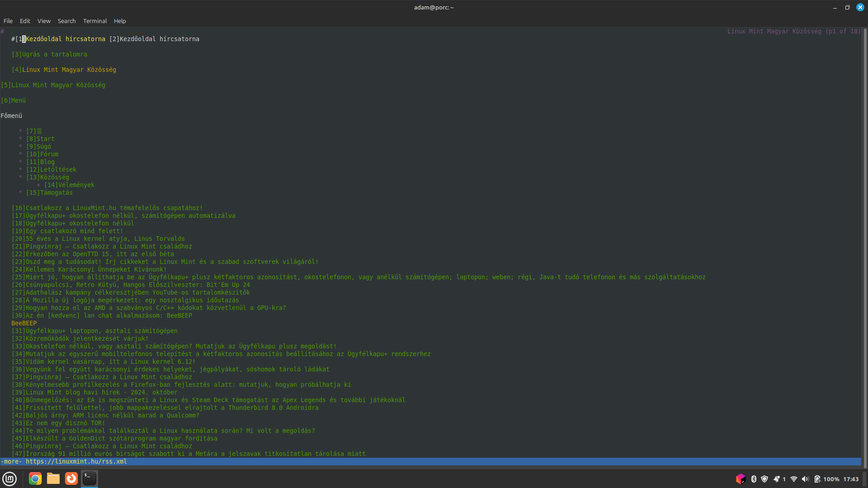Maximize or restore the terminal window
Viewport: 868px width, 488px height.
(847, 8)
